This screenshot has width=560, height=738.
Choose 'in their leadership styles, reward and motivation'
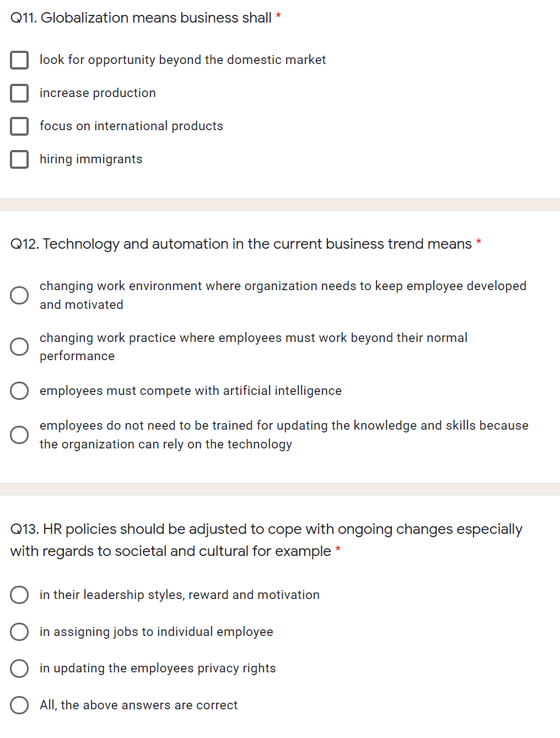tap(19, 595)
